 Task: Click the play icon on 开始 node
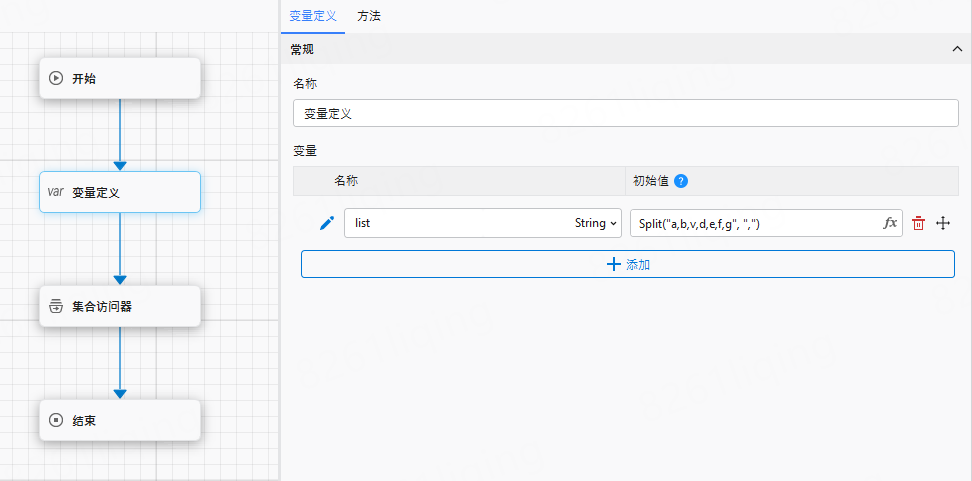56,78
